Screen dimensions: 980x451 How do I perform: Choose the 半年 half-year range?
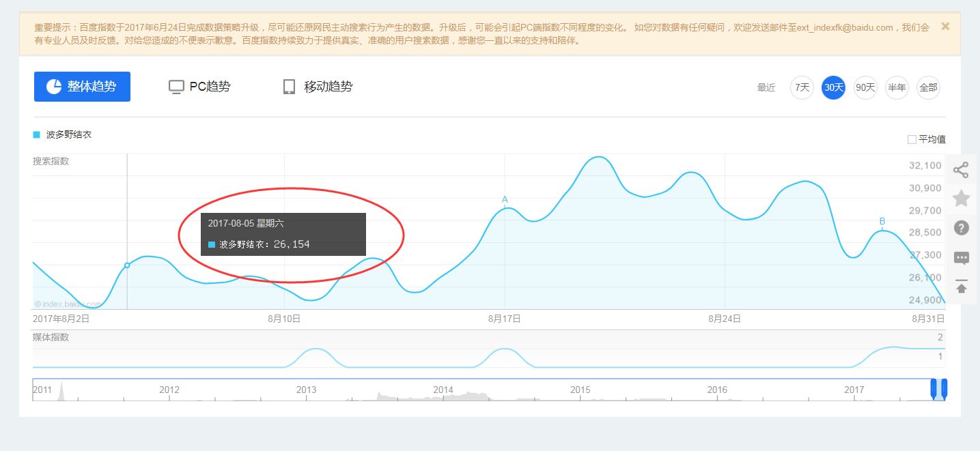click(x=896, y=87)
